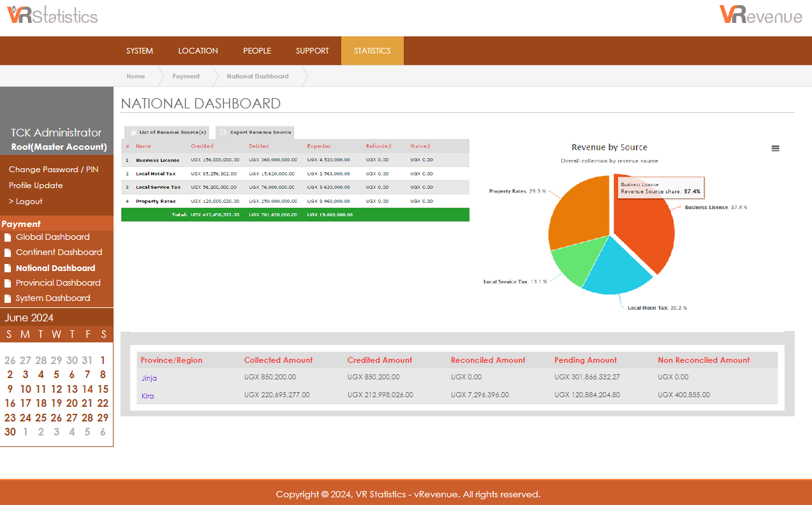
Task: Click the June 2024 calendar title
Action: 29,318
